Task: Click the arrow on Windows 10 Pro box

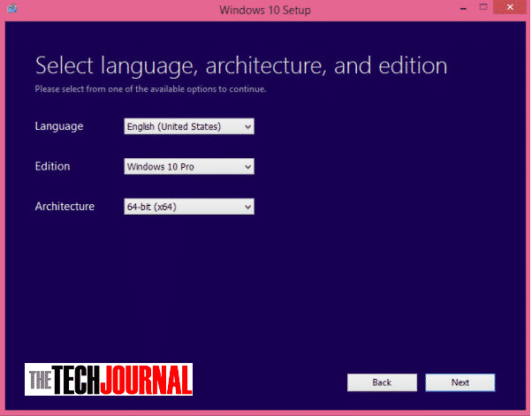Action: click(247, 166)
